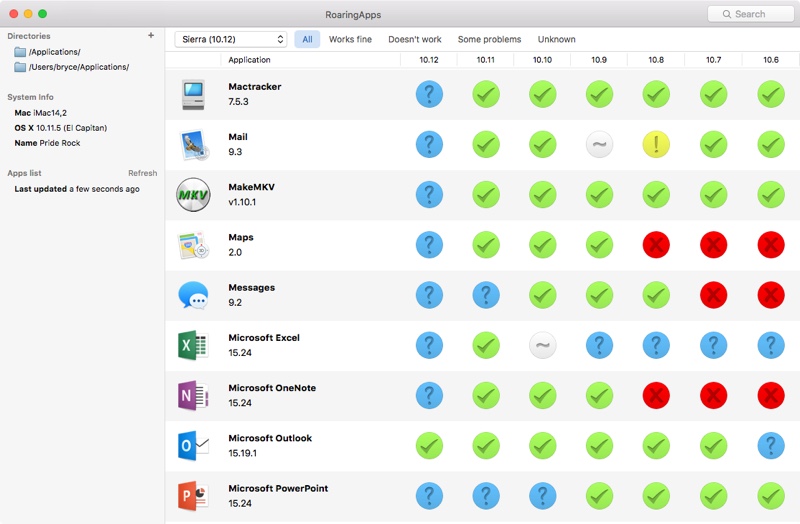
Task: Click the Messages app icon
Action: [193, 296]
